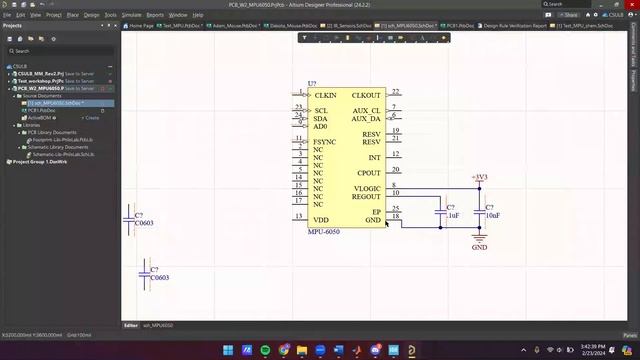Click the taskbar clock and date
Screen dimensions: 640x360
point(593,350)
